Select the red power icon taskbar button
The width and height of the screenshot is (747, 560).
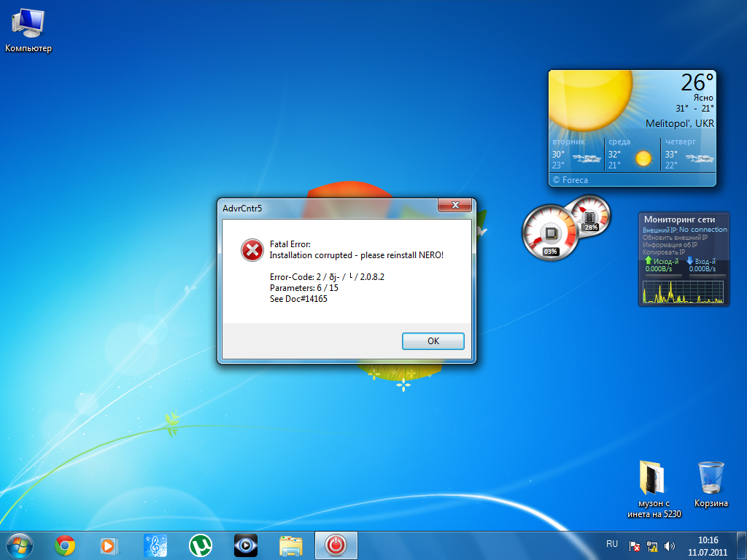[336, 545]
